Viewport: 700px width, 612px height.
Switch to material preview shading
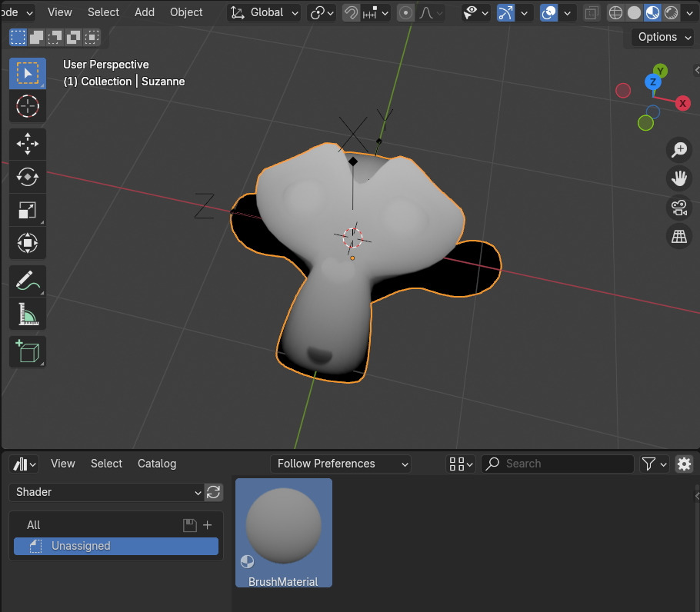[x=652, y=13]
